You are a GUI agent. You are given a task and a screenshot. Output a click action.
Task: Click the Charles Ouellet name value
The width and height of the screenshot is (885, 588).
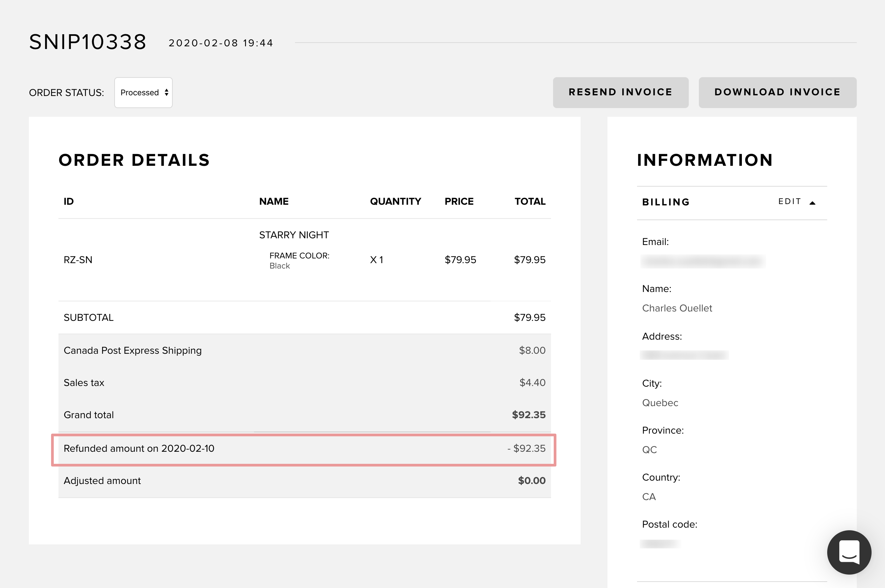[677, 308]
